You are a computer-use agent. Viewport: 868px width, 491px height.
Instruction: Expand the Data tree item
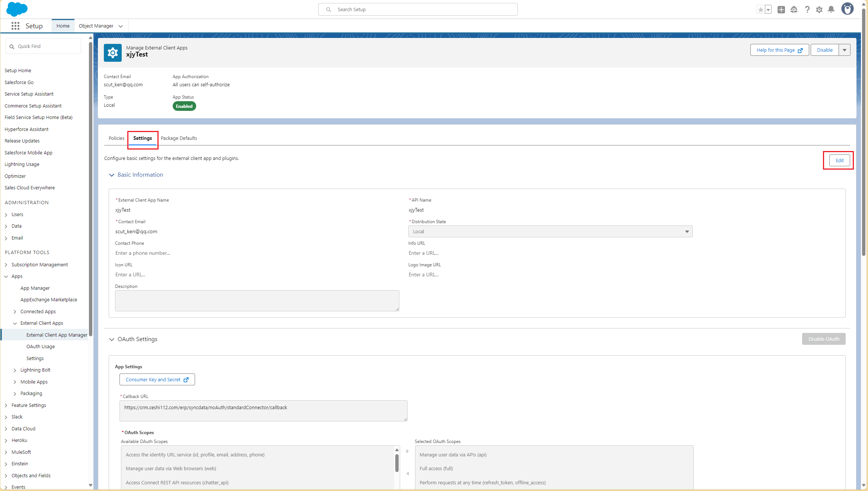pyautogui.click(x=6, y=226)
